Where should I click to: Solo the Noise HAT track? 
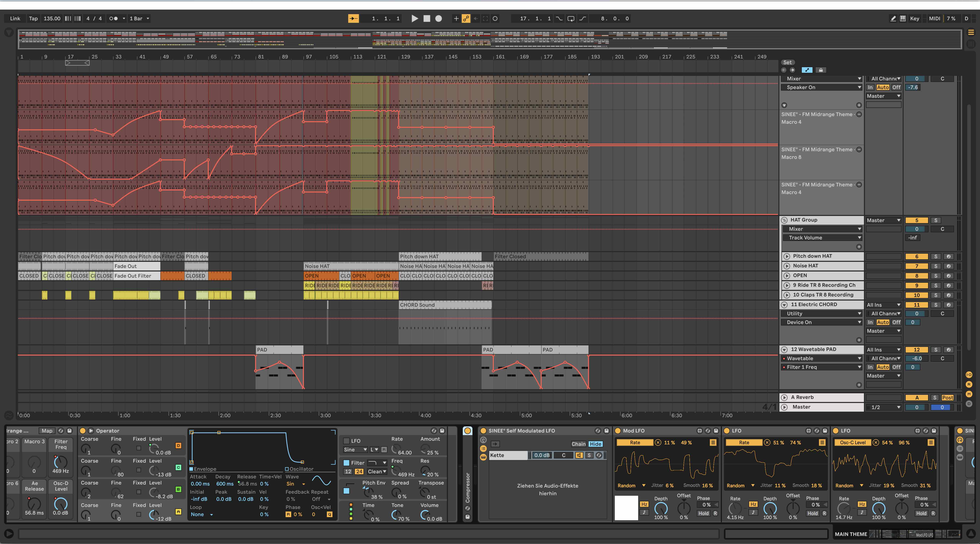(x=935, y=266)
